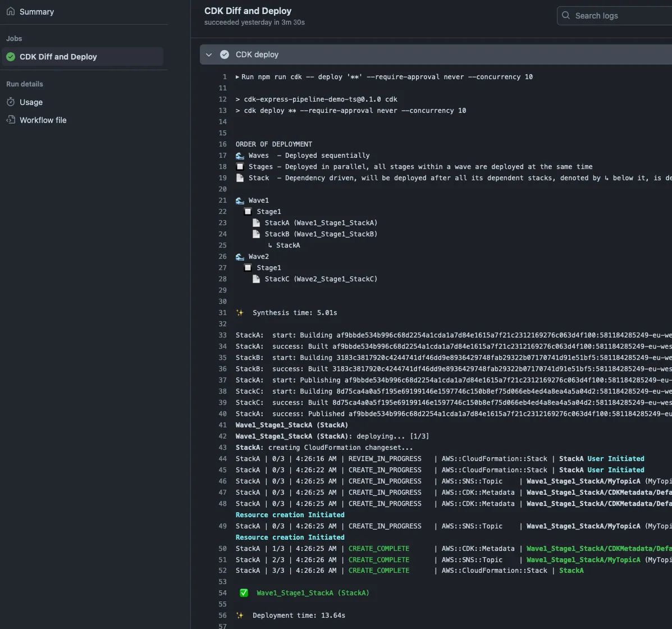This screenshot has height=629, width=672.
Task: Select log line number 54
Action: [x=222, y=593]
